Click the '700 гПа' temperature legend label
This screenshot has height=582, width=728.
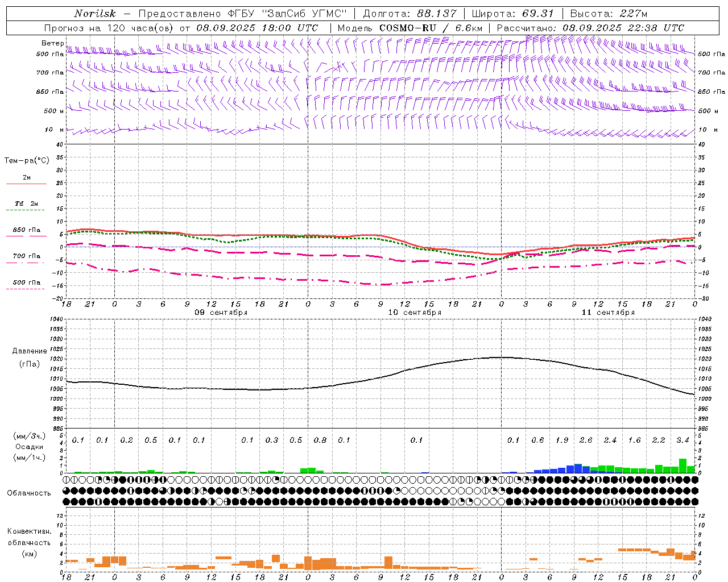click(26, 256)
